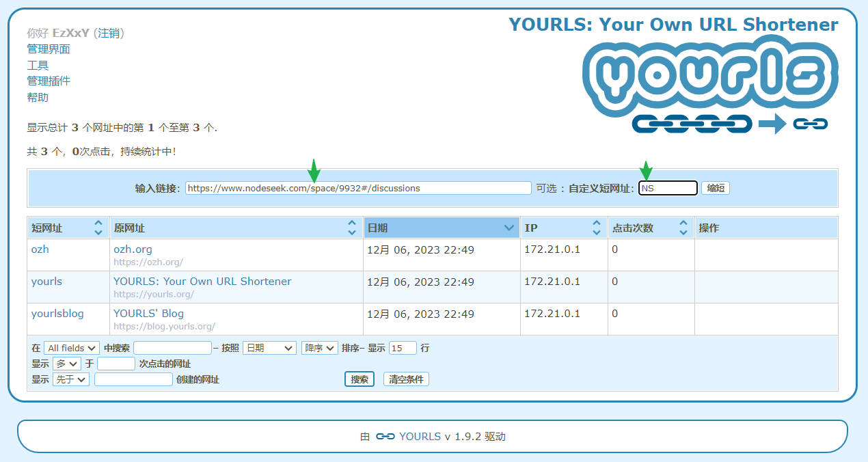
Task: Open the 降序 order dropdown
Action: coord(320,348)
